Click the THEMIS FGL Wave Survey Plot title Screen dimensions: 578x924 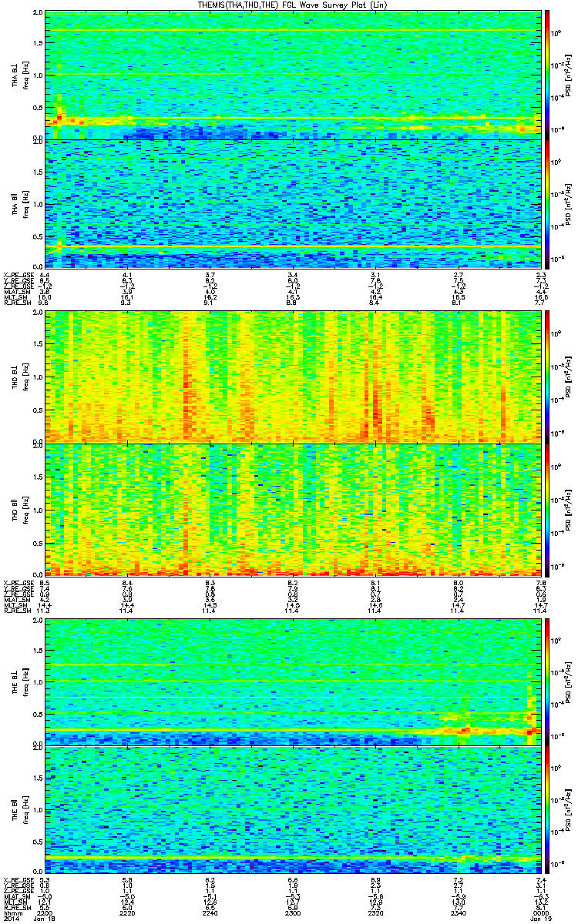click(x=293, y=5)
